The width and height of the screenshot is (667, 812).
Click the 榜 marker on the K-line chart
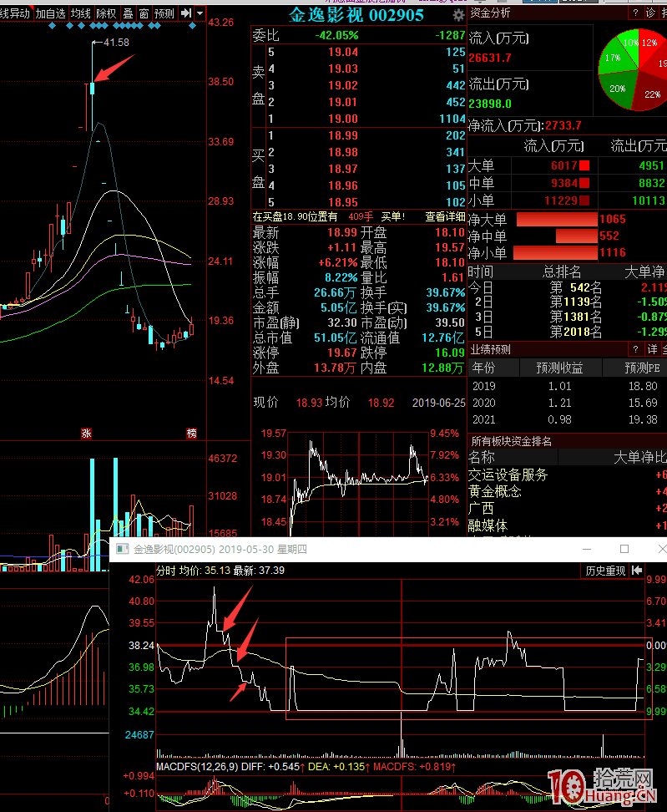[x=191, y=434]
